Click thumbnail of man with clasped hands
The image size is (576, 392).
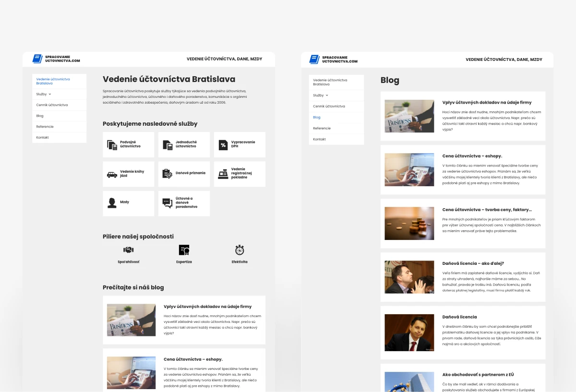click(409, 277)
